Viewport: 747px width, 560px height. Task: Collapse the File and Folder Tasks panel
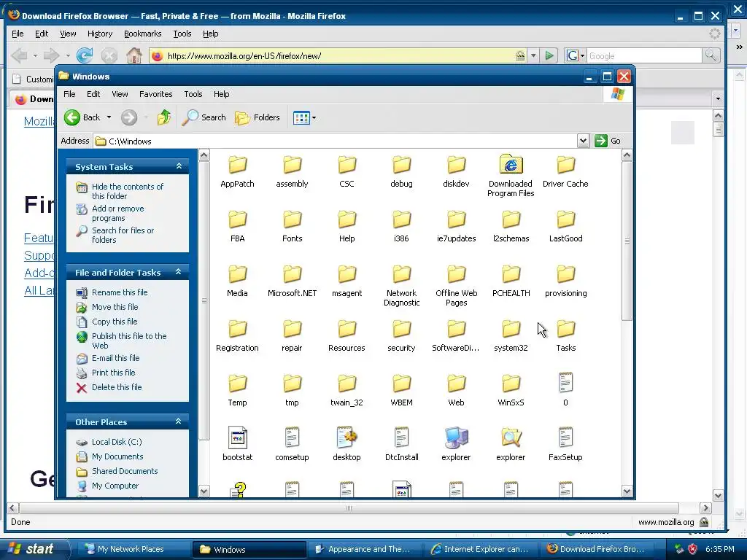(x=179, y=272)
